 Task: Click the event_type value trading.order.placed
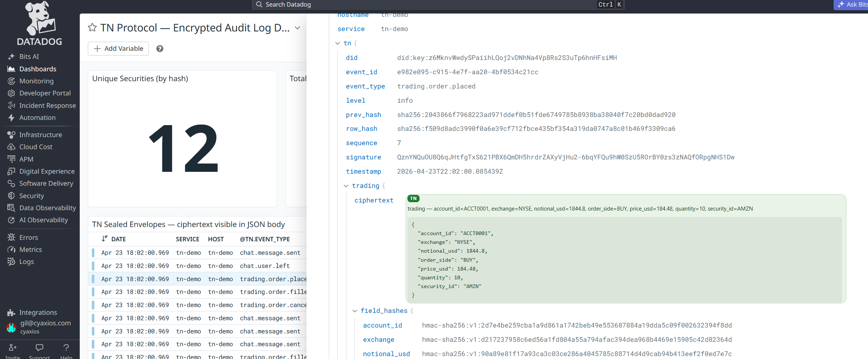[x=436, y=86]
